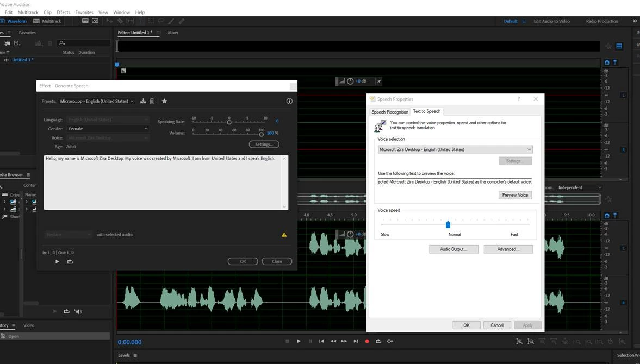Screen dimensions: 640x364
Task: Click search field in Files panel
Action: tap(84, 43)
